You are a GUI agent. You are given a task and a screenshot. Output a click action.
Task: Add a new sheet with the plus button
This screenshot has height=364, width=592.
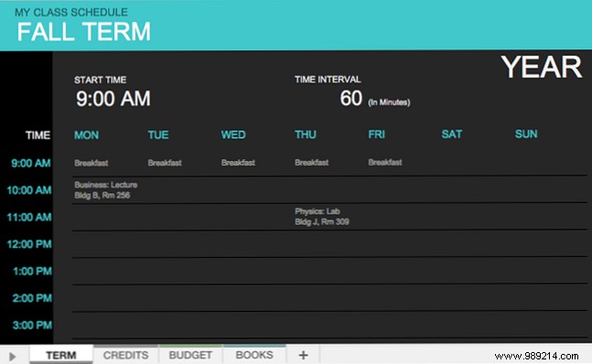pyautogui.click(x=303, y=355)
